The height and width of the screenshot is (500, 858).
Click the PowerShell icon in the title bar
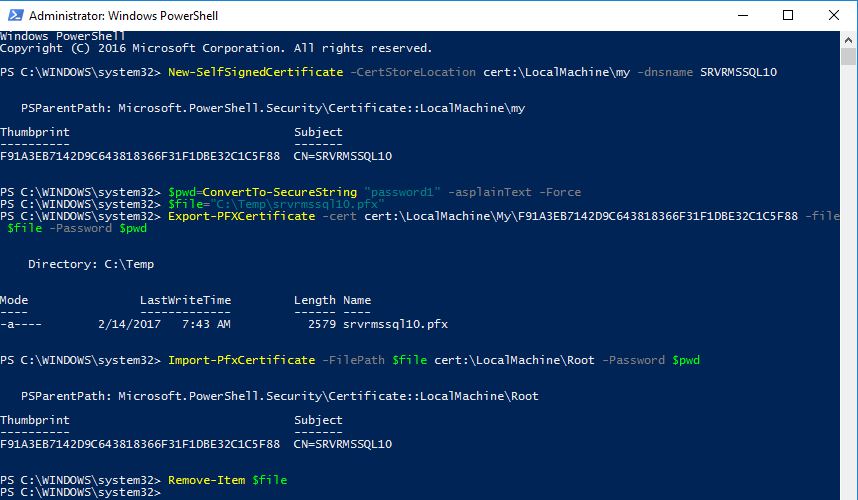pos(15,15)
